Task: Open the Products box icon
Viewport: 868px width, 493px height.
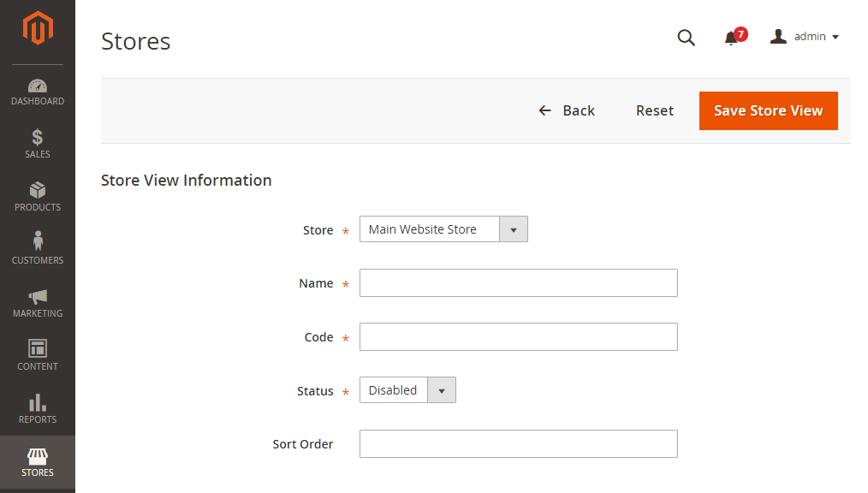Action: (x=38, y=191)
